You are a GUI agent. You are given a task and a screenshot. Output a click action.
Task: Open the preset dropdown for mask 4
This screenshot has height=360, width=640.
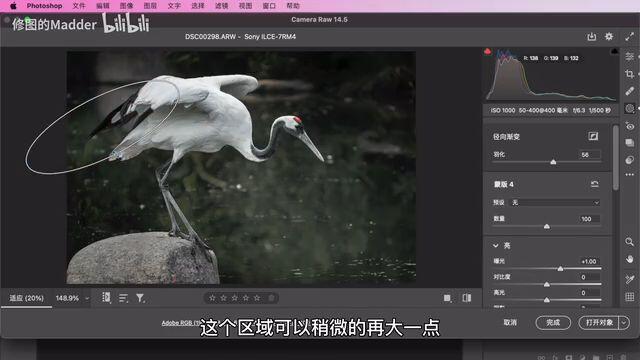tap(555, 202)
